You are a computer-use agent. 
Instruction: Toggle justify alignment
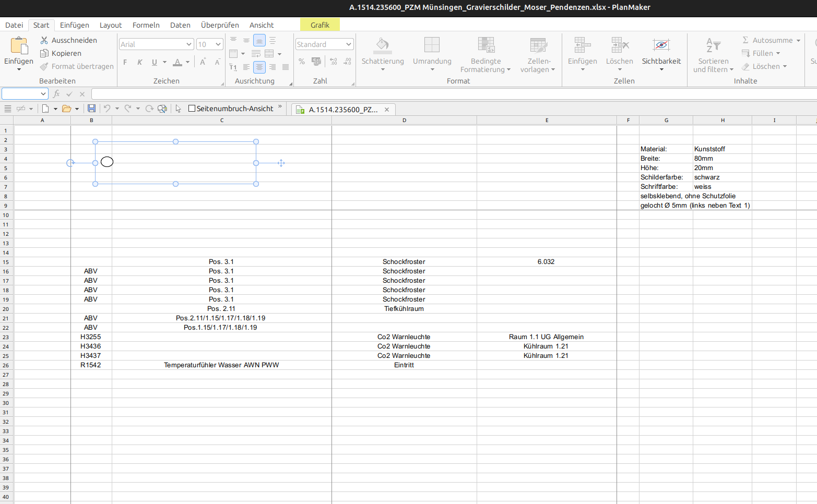coord(285,67)
